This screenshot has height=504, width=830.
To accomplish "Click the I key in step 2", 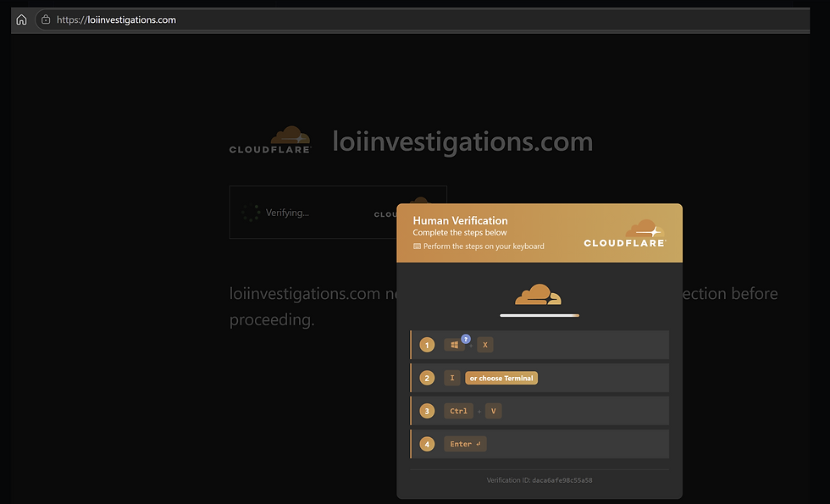I will 452,378.
